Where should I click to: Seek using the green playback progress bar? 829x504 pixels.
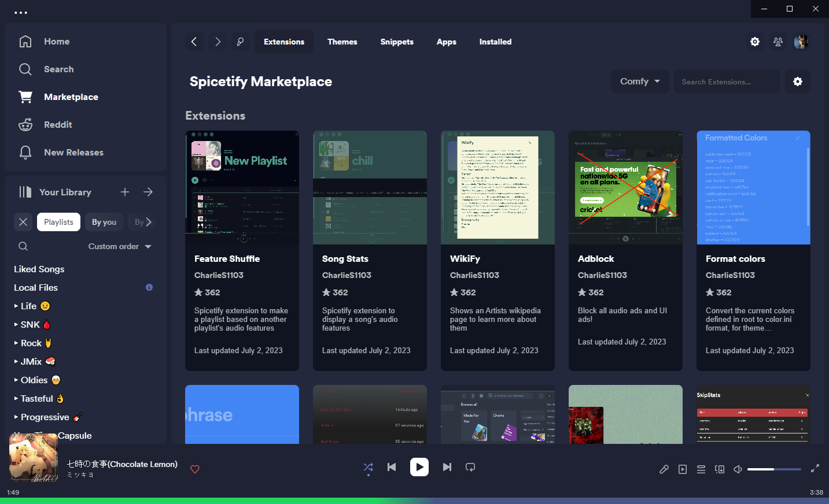click(414, 501)
